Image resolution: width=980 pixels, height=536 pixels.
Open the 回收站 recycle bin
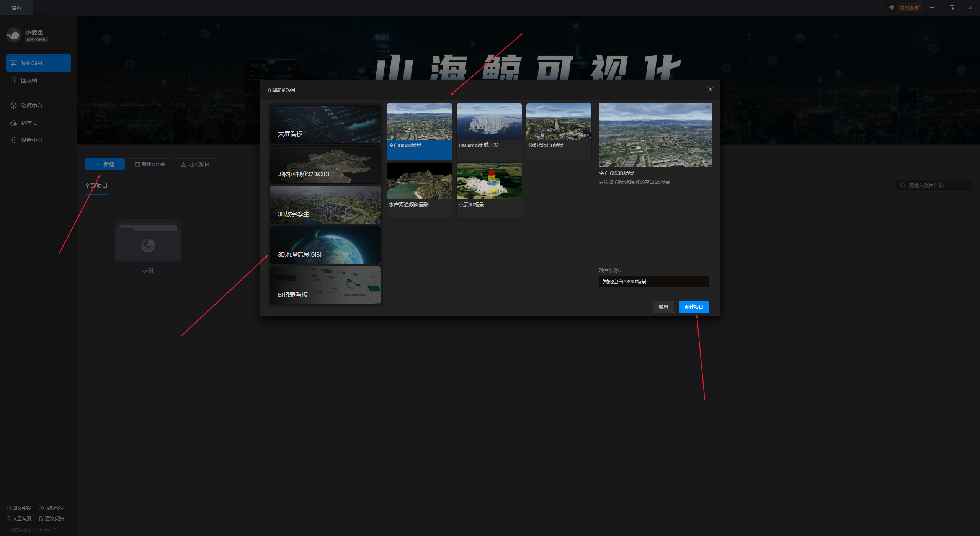29,80
